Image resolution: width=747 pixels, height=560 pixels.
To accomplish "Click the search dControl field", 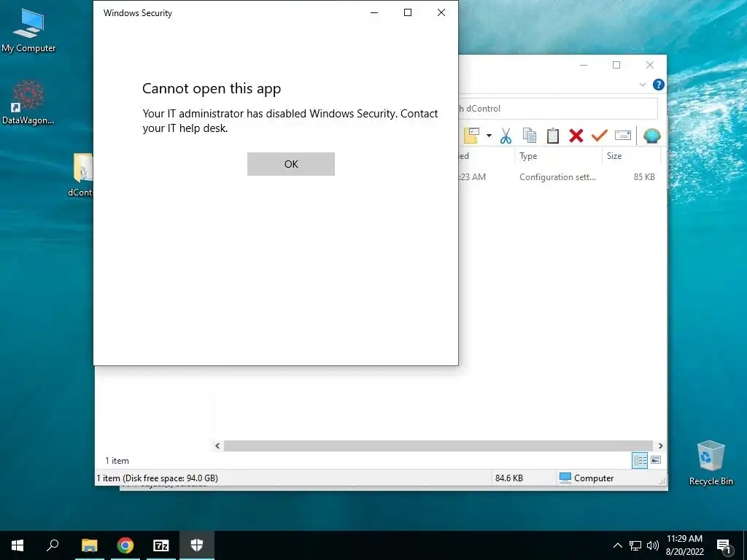I will click(557, 109).
